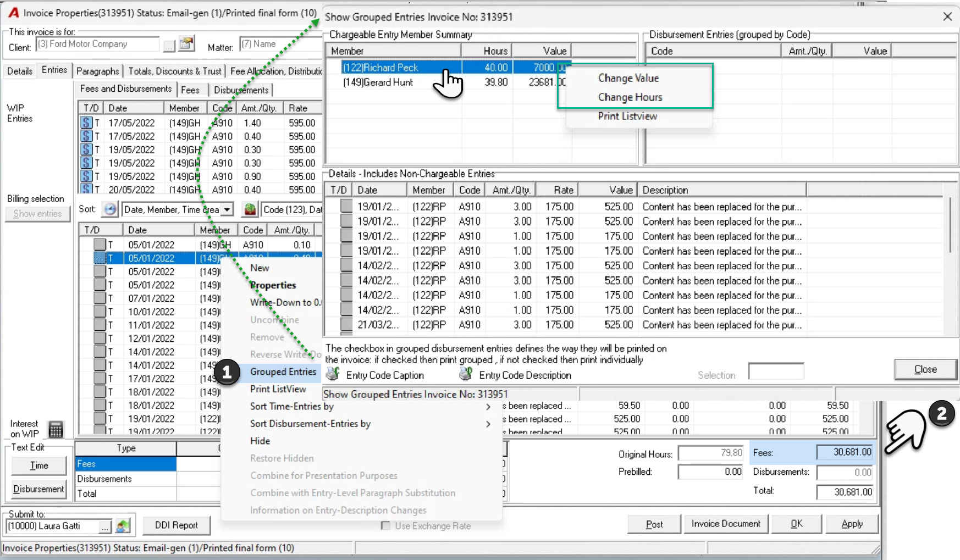Open the client details icon beside Ford Motor Company

click(x=187, y=43)
